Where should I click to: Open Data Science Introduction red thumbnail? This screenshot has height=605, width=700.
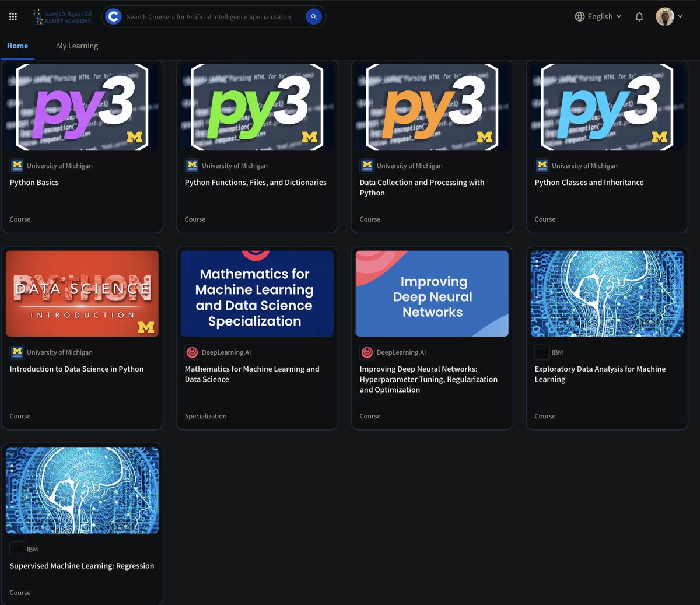[x=82, y=293]
